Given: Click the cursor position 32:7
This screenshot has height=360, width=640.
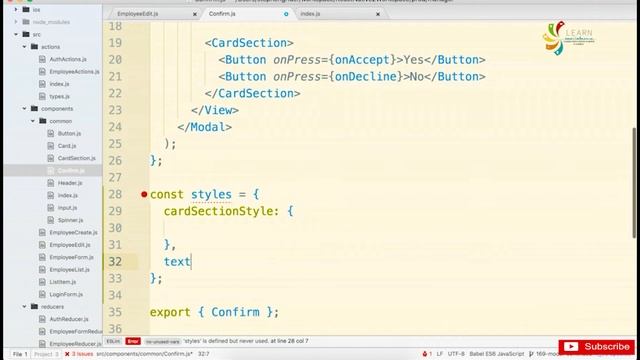Looking at the screenshot, I should point(204,354).
